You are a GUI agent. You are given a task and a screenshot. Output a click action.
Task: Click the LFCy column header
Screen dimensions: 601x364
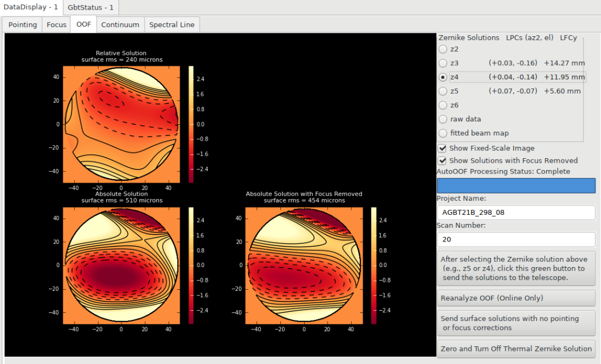[569, 37]
